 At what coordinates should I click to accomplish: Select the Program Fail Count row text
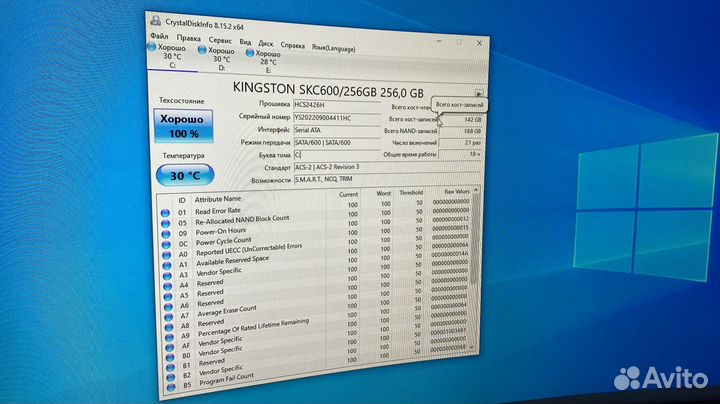(x=226, y=380)
